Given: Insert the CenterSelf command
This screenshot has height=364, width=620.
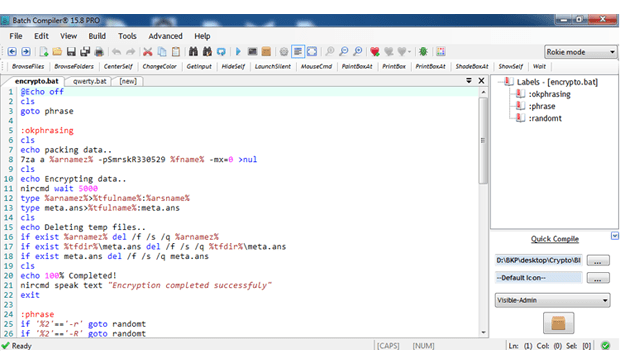Looking at the screenshot, I should tap(118, 66).
